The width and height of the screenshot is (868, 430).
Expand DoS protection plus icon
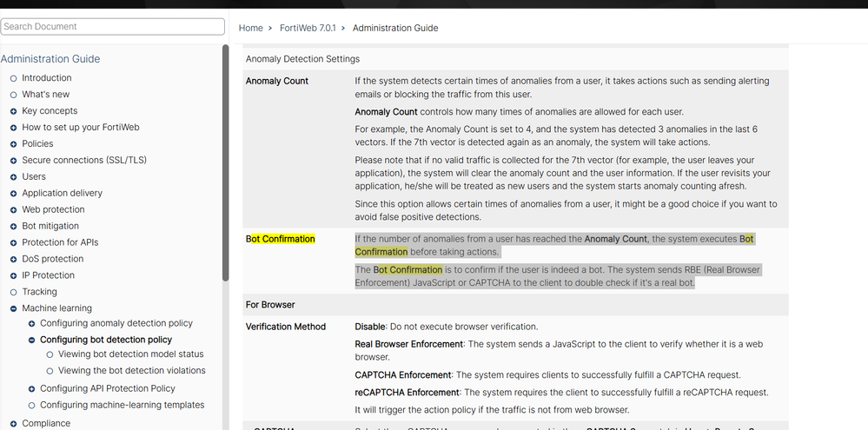tap(13, 259)
